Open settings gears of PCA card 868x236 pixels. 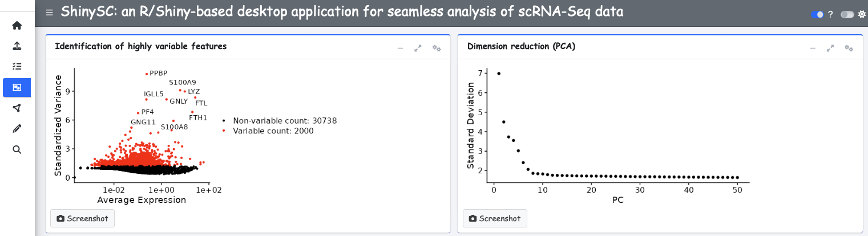[849, 48]
